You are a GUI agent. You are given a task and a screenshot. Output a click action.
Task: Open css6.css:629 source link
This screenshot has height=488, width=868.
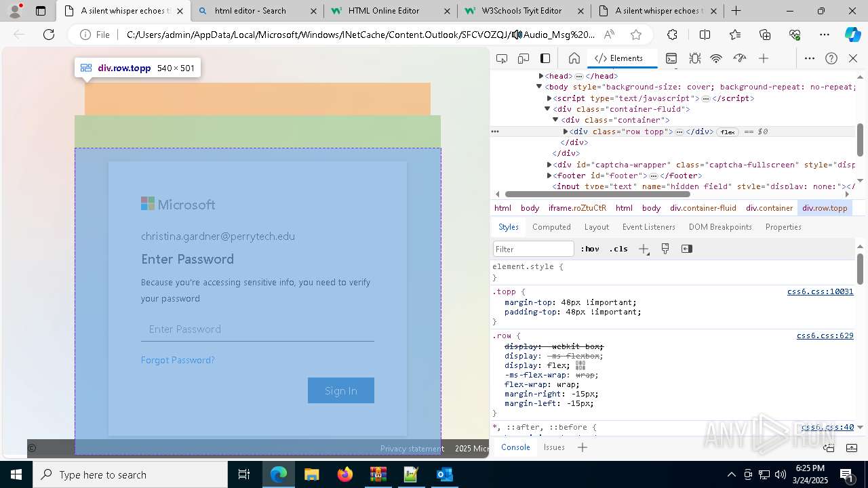click(825, 335)
